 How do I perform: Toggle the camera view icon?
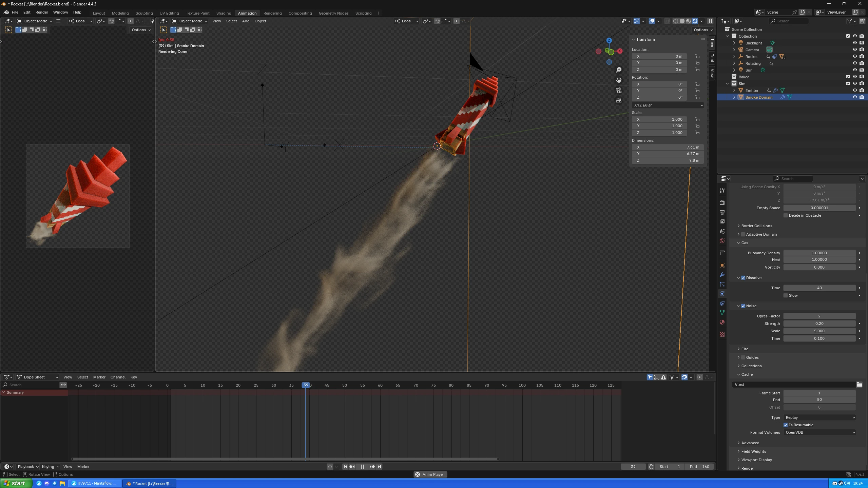619,90
